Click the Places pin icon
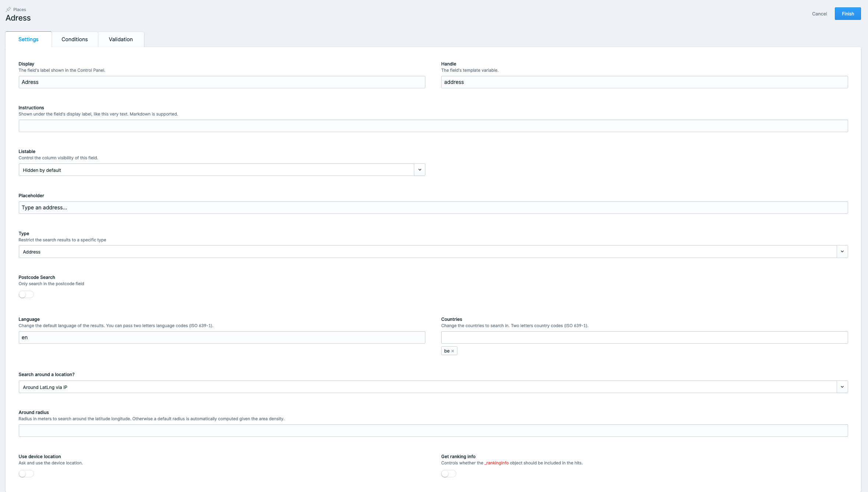The image size is (868, 492). point(8,10)
